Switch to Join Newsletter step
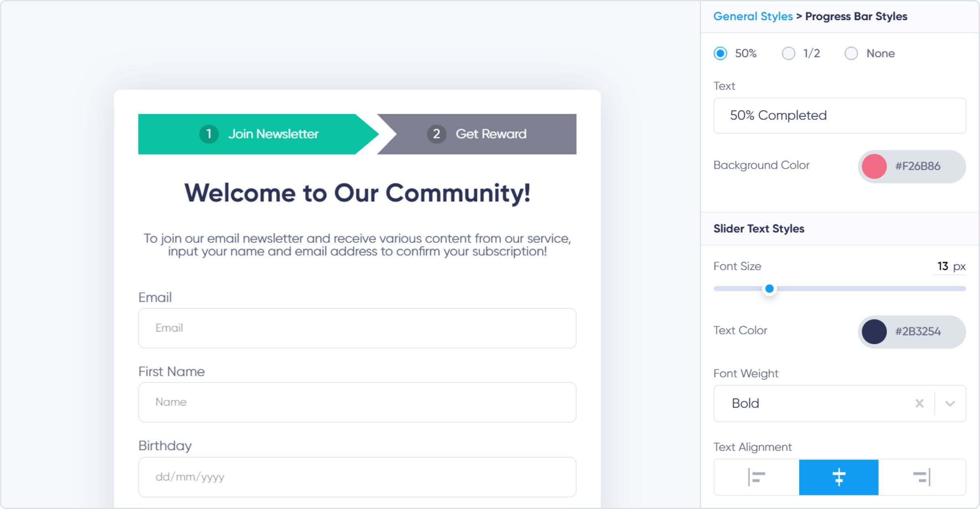 273,134
